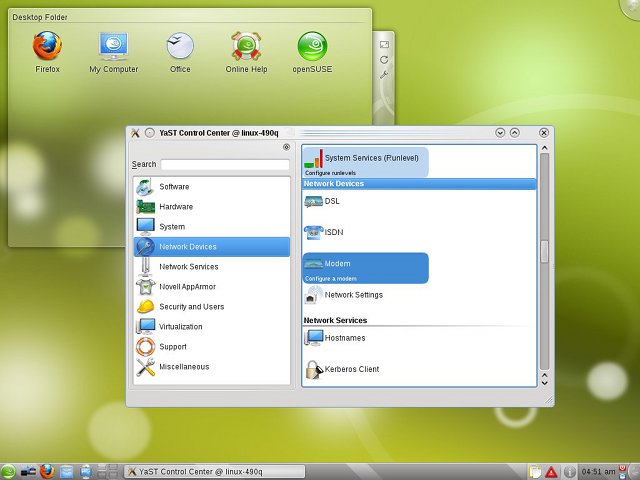Click the panel device notifier icon

coord(28,472)
